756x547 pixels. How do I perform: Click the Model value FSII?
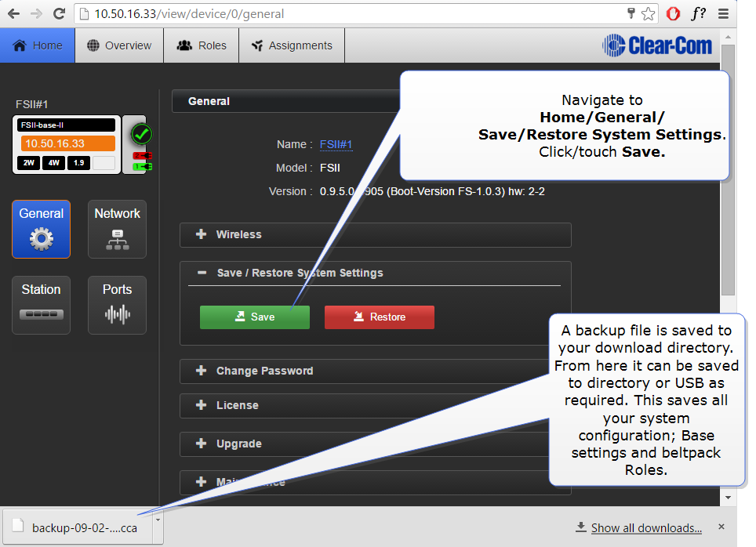tap(330, 168)
